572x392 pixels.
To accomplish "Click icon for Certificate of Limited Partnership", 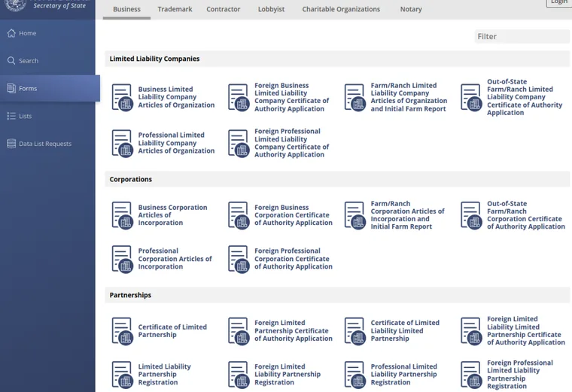I will (x=122, y=331).
